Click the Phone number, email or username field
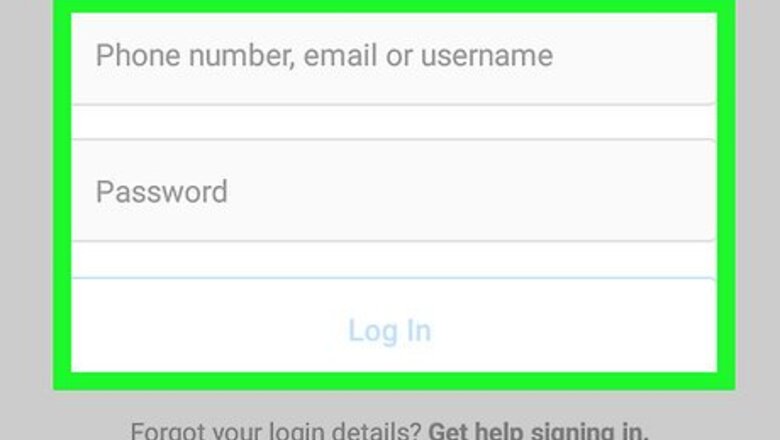The height and width of the screenshot is (440, 780). tap(394, 59)
